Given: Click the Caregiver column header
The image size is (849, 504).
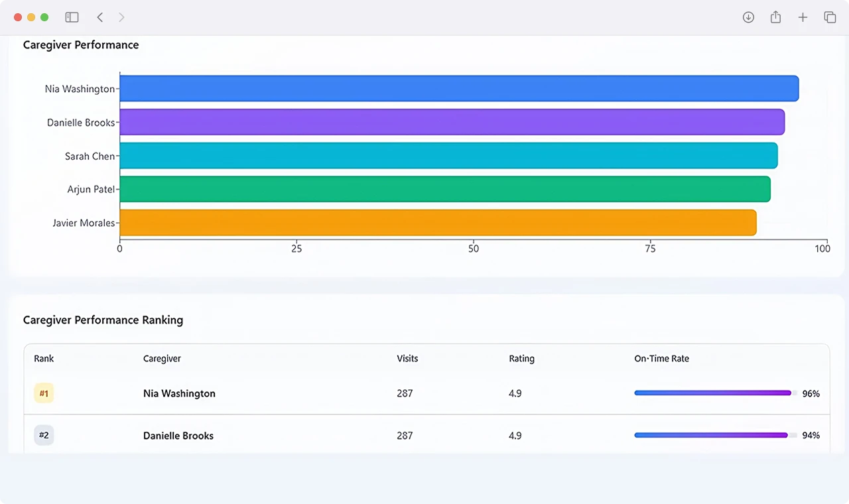Looking at the screenshot, I should click(162, 359).
